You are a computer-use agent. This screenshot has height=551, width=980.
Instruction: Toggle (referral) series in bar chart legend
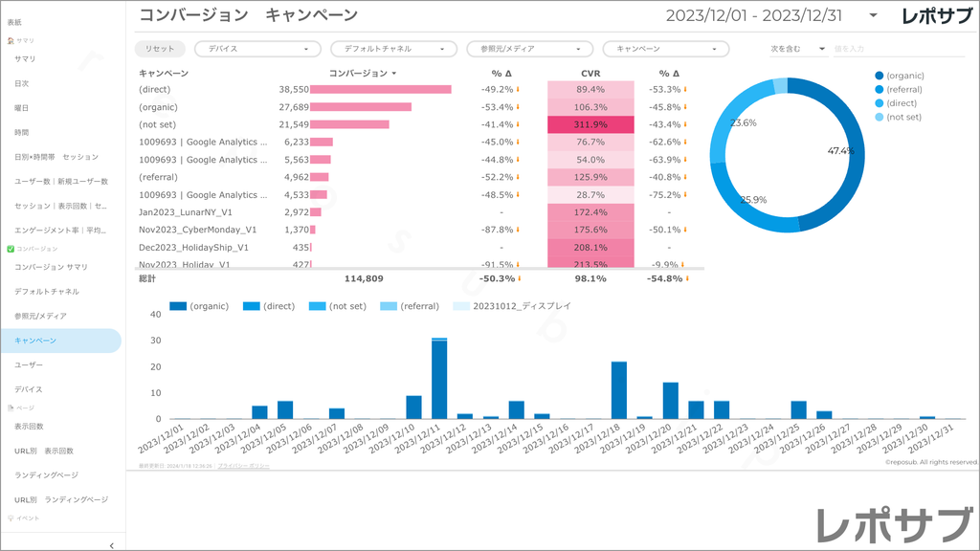tap(389, 306)
